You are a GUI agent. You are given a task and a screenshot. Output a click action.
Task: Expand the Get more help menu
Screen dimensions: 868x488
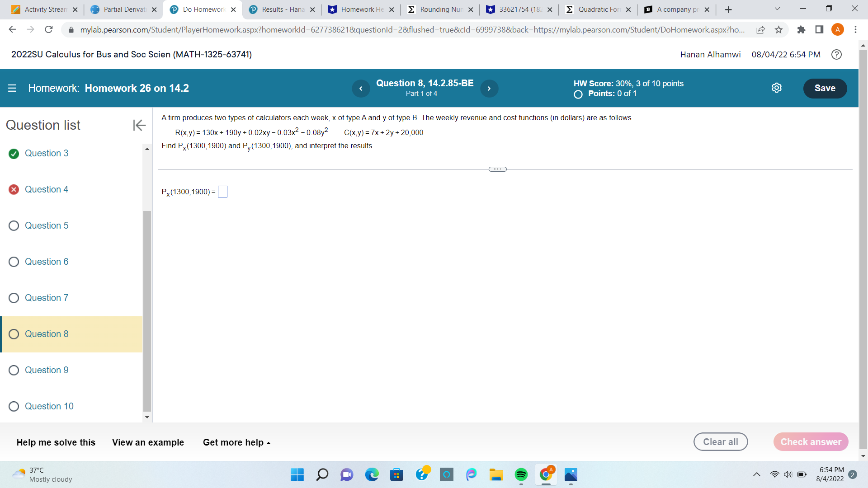pyautogui.click(x=236, y=442)
